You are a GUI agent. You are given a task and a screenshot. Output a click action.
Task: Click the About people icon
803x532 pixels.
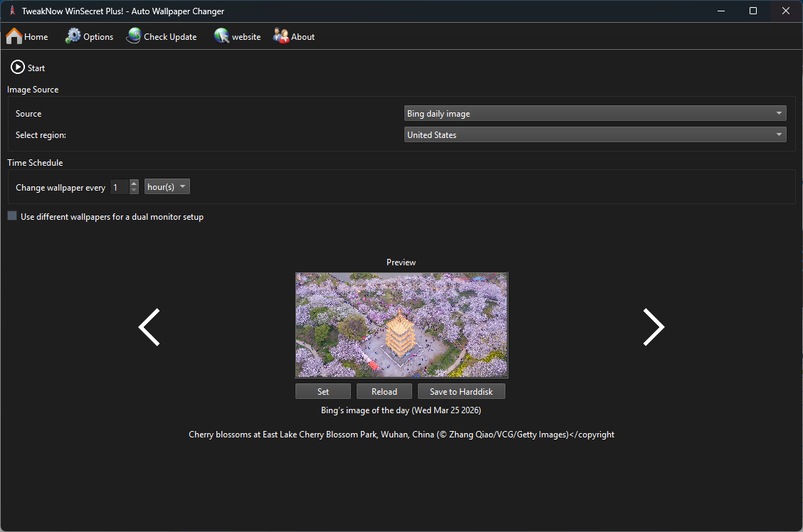pos(281,36)
